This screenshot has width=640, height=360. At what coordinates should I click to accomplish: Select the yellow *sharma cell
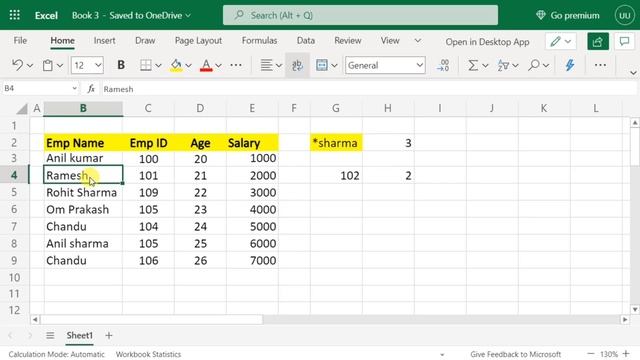click(336, 143)
